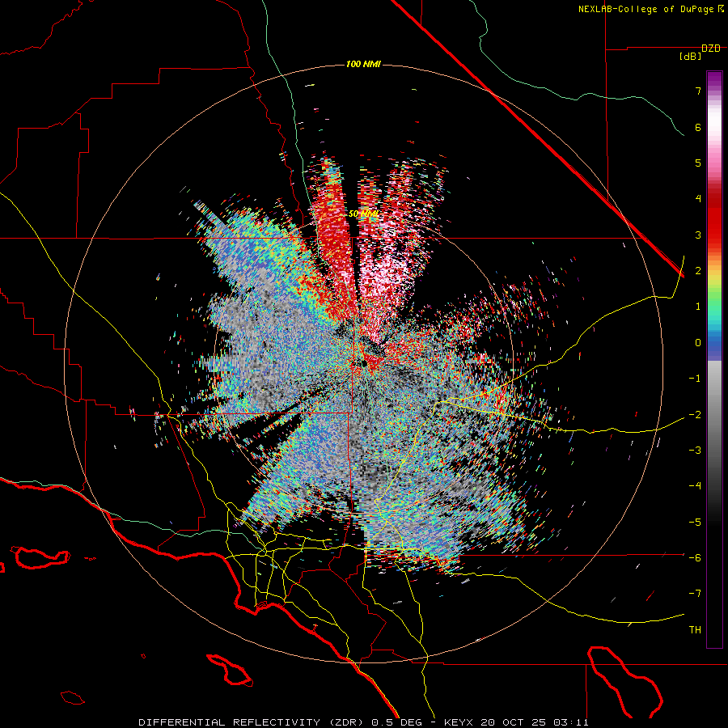
Task: Select the 0 dB scale value
Action: [x=698, y=343]
